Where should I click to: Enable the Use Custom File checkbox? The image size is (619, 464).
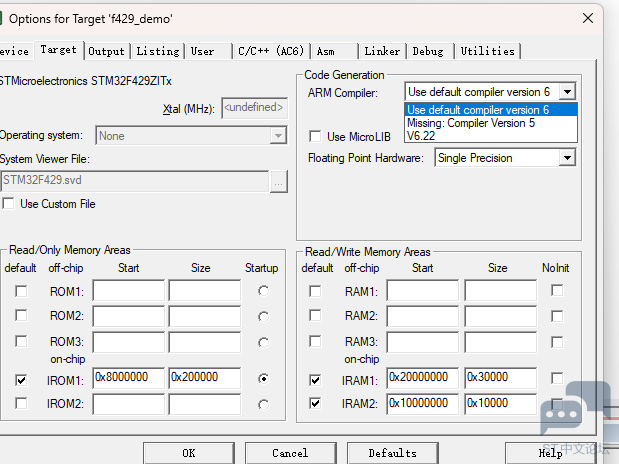[x=8, y=204]
